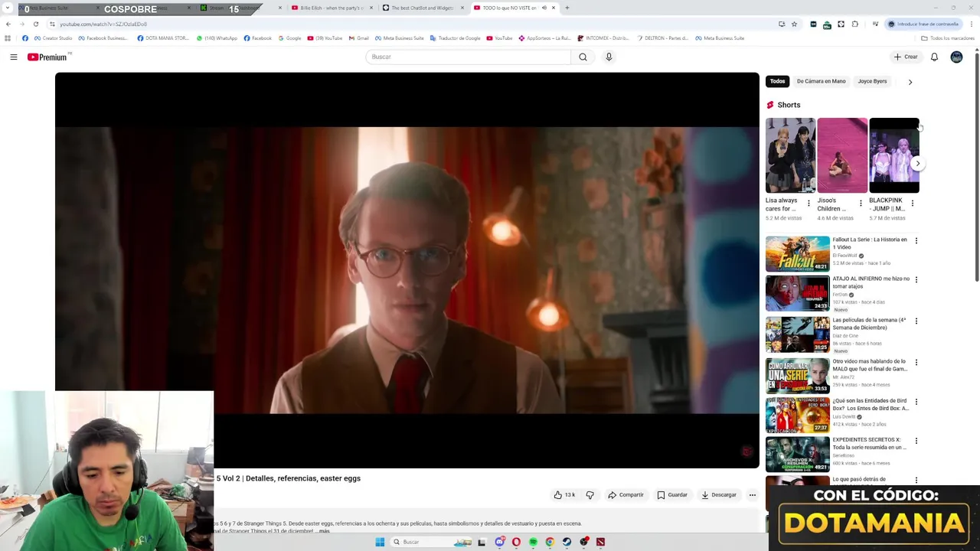Open Steam from the taskbar
The height and width of the screenshot is (551, 980).
(567, 542)
